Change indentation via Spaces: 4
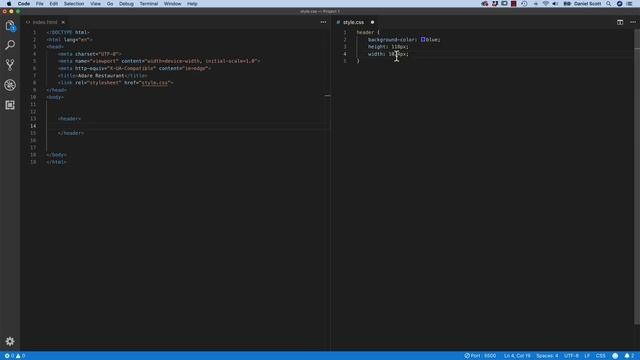This screenshot has width=640, height=360. tap(547, 356)
